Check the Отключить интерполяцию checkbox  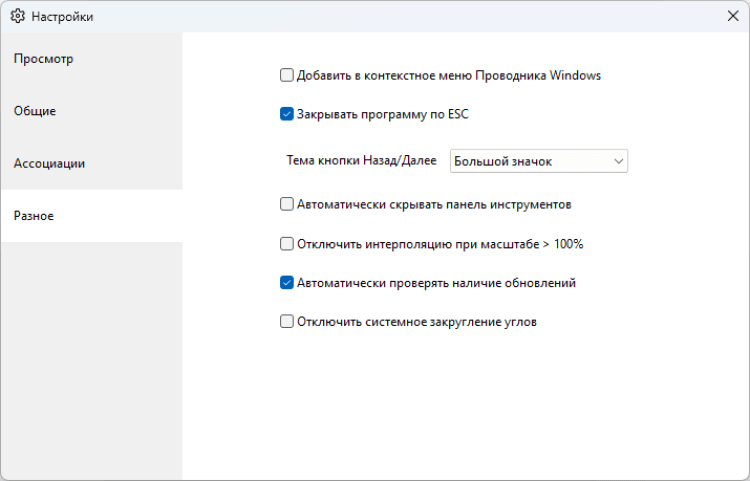tap(287, 244)
